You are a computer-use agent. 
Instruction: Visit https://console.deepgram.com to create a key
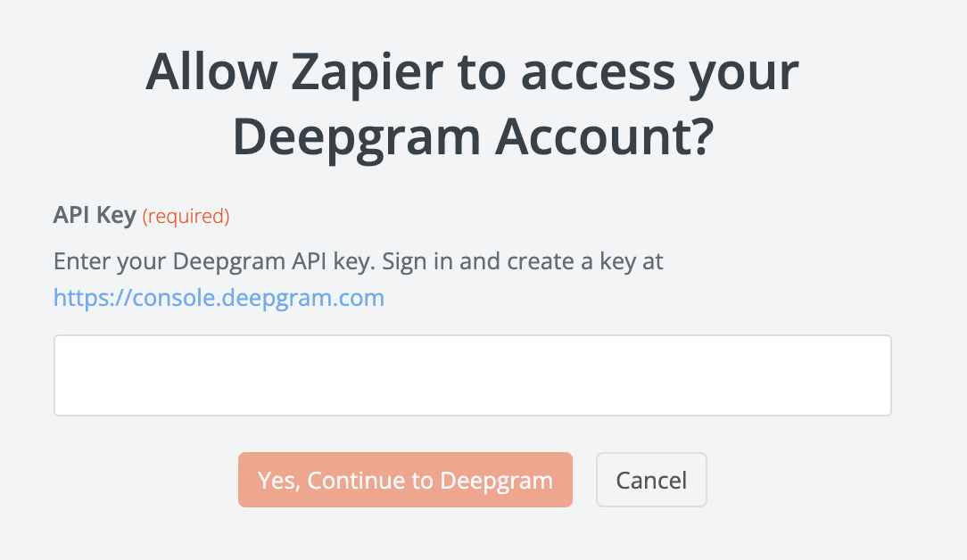coord(219,298)
